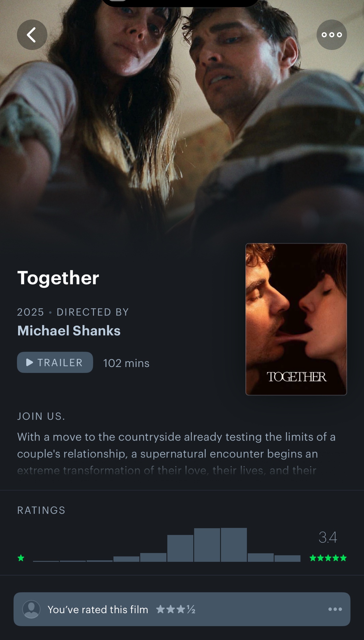Select the 2025 release year
Image resolution: width=364 pixels, height=640 pixels.
point(30,312)
